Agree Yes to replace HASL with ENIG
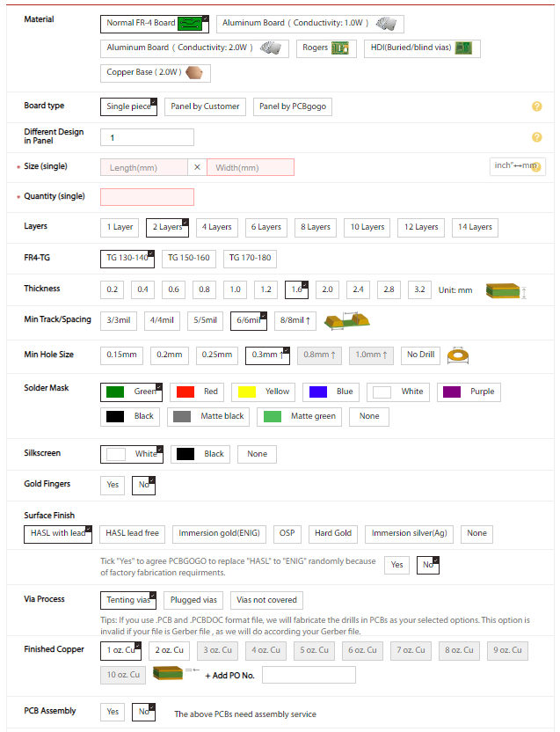The height and width of the screenshot is (732, 560). click(x=396, y=566)
